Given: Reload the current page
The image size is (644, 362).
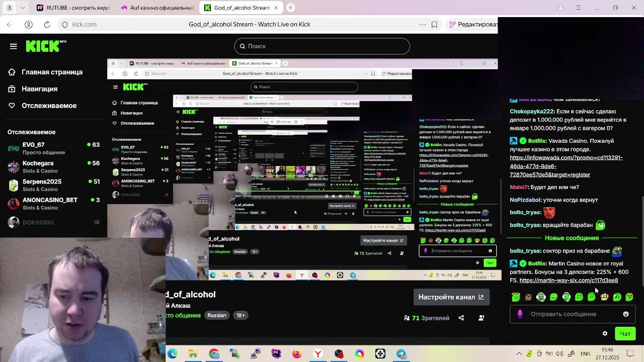Looking at the screenshot, I should (47, 24).
